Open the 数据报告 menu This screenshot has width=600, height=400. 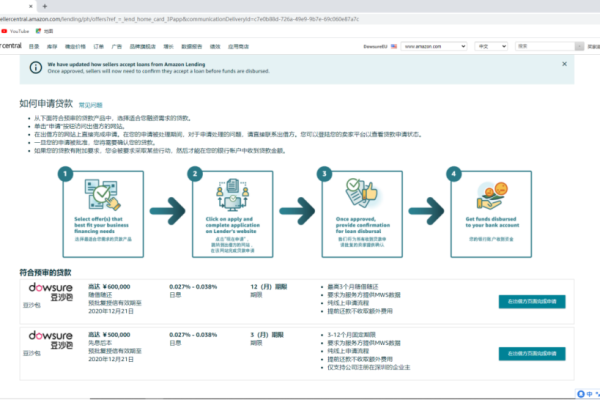192,46
